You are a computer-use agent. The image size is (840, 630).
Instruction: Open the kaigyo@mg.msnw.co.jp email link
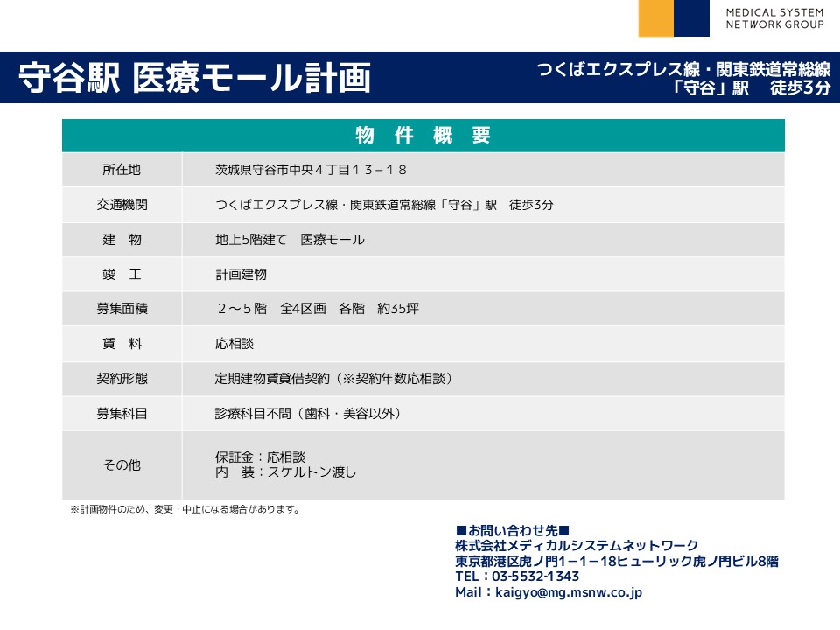coord(569,592)
